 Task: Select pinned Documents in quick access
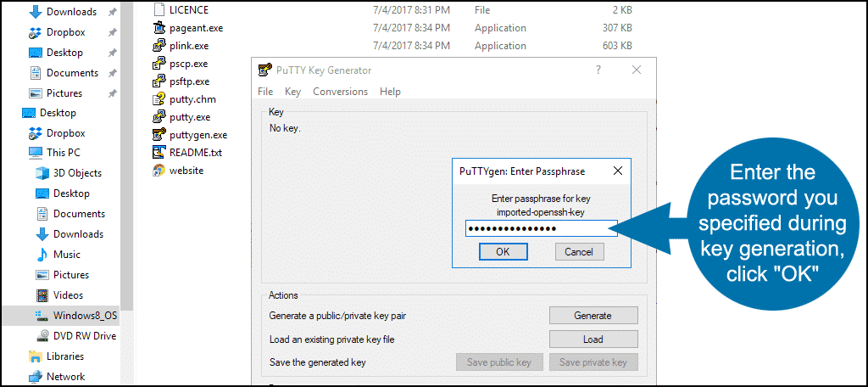point(72,73)
